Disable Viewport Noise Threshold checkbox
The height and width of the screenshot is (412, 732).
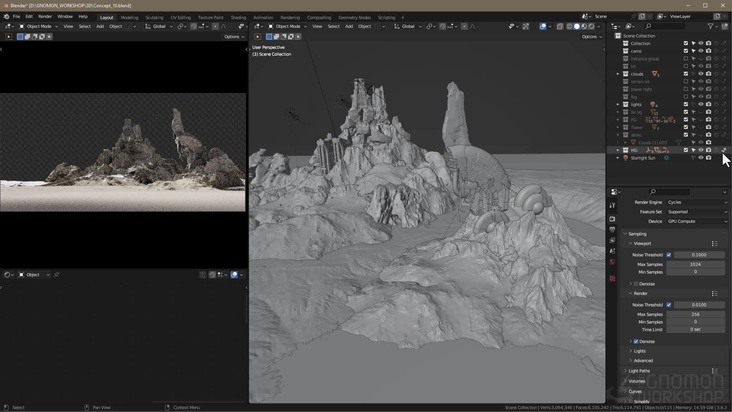point(669,255)
